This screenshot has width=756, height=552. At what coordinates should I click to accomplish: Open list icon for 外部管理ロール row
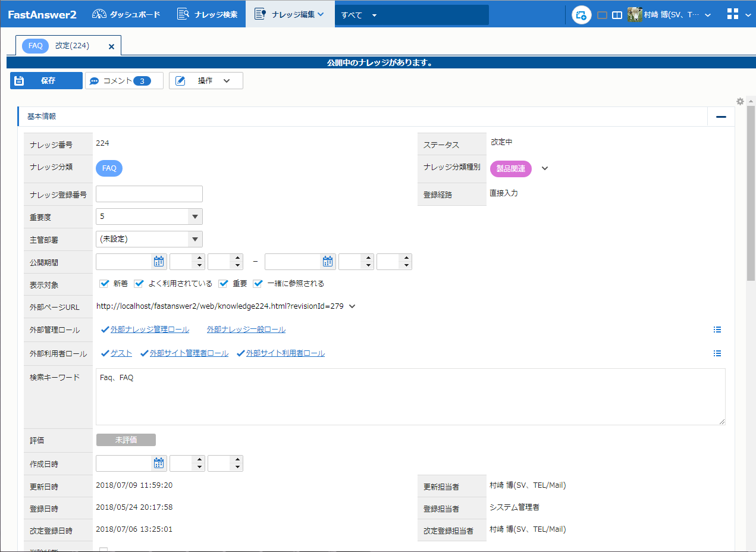coord(717,330)
